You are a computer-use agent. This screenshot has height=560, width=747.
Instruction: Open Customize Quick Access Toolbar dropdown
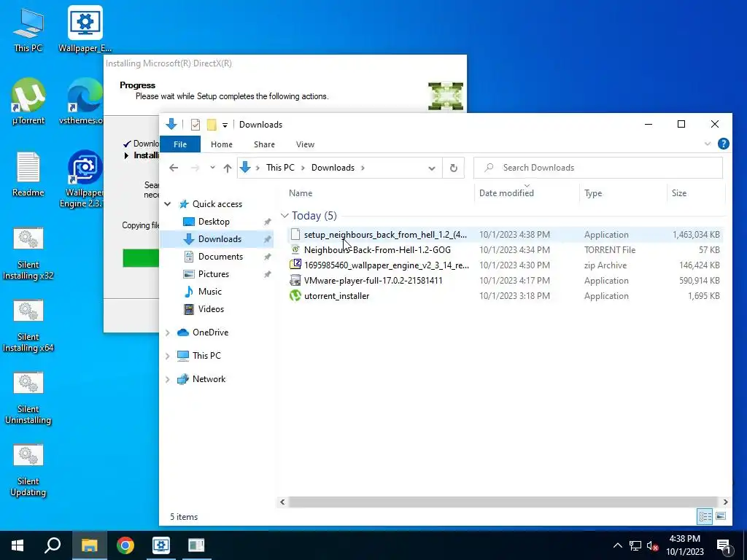225,125
